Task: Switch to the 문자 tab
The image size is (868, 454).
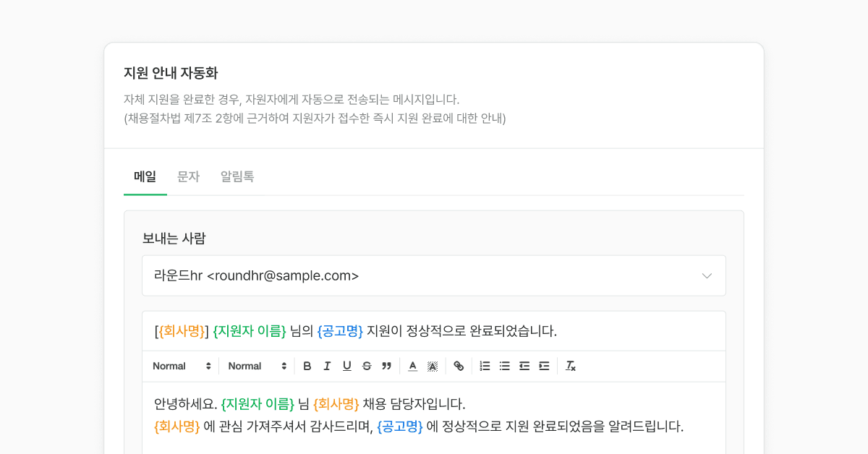Action: pyautogui.click(x=188, y=176)
